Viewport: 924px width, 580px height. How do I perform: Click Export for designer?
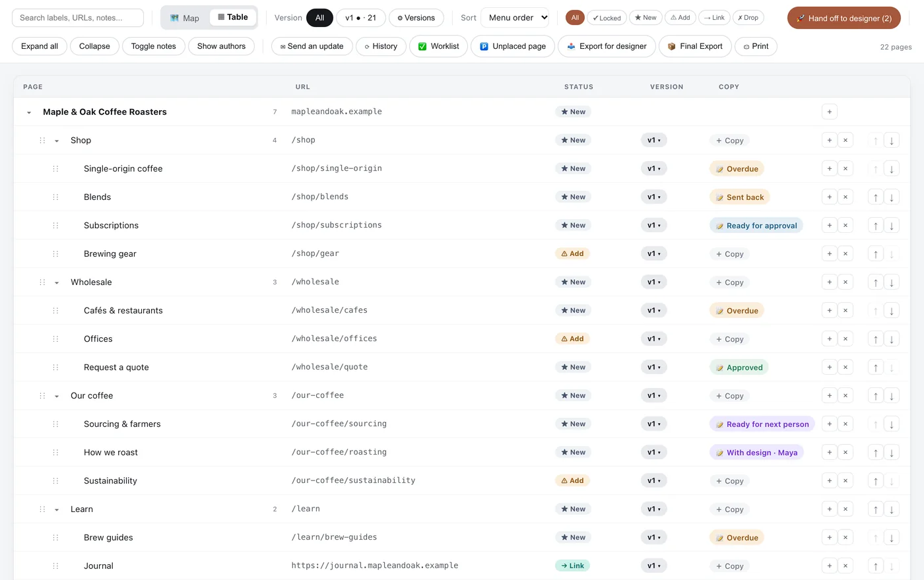pyautogui.click(x=607, y=46)
